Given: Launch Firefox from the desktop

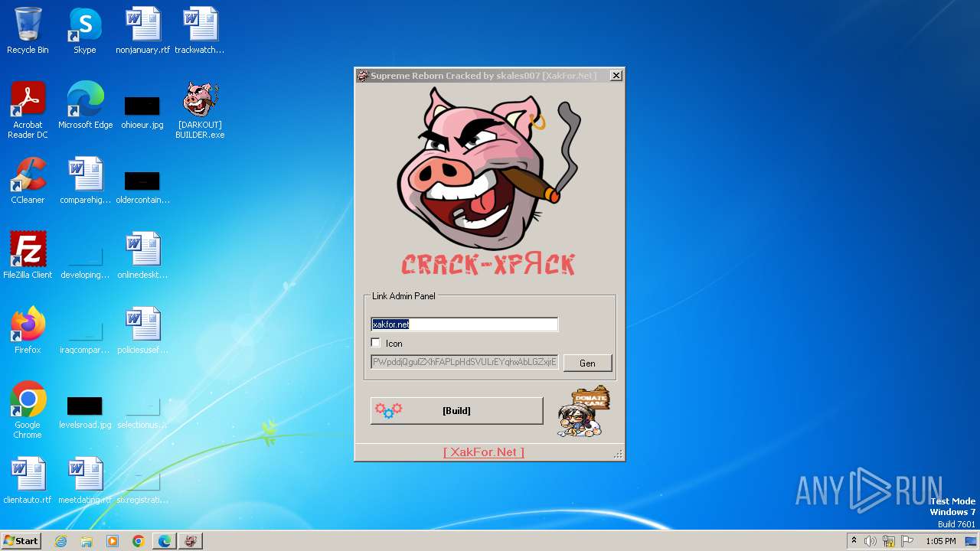Looking at the screenshot, I should 28,331.
